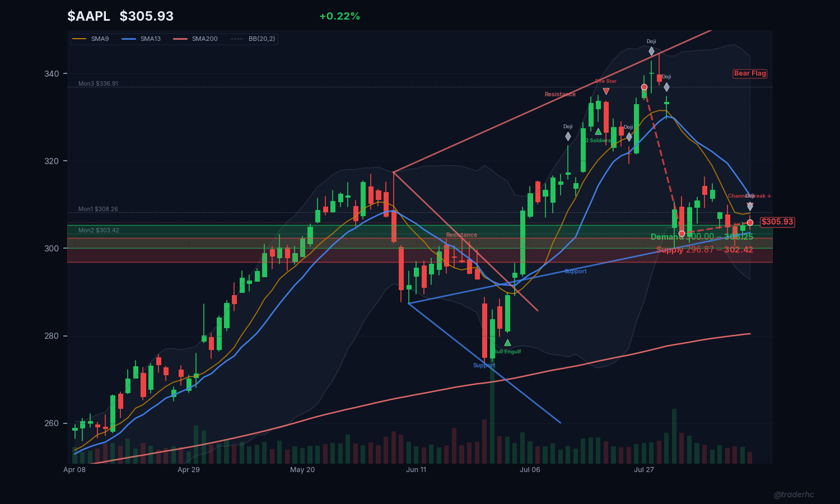Click the SMA13 legend label
The image size is (840, 504).
click(151, 39)
